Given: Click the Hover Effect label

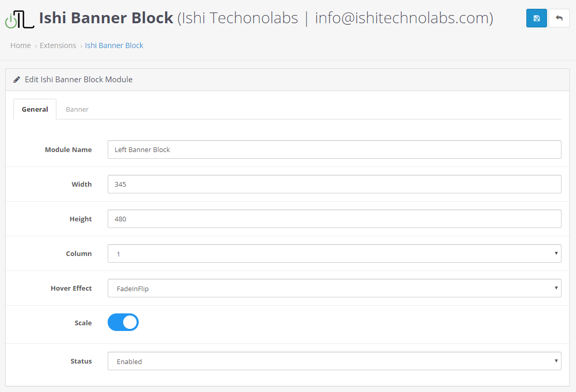Looking at the screenshot, I should (x=71, y=288).
